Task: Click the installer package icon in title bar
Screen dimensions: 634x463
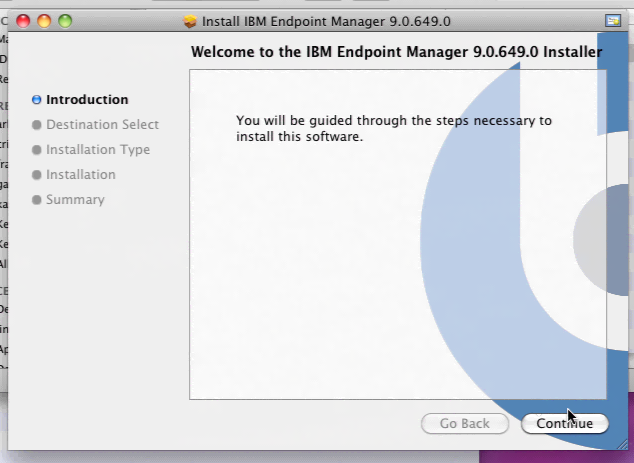Action: (190, 21)
